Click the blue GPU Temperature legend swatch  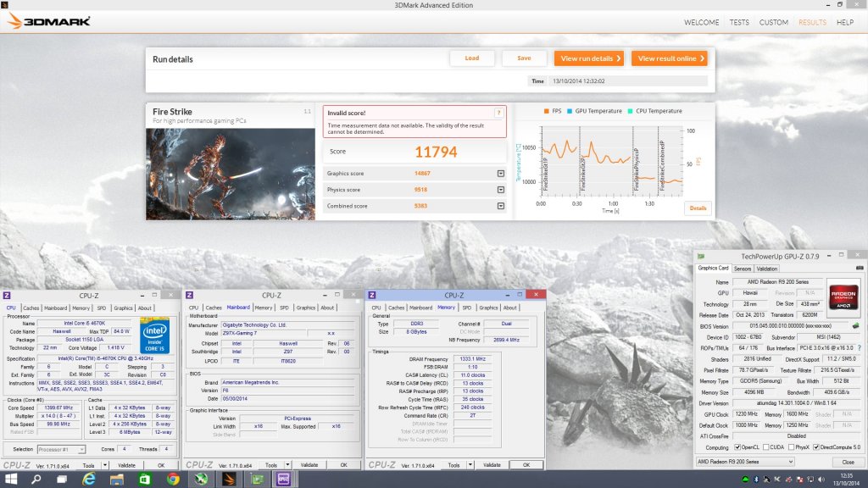click(569, 111)
